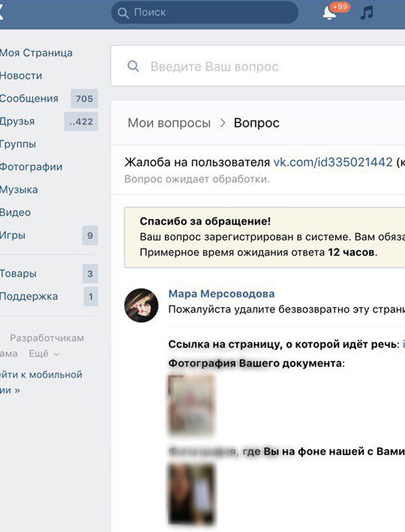Open Поддержка in sidebar
The width and height of the screenshot is (405, 532).
click(x=29, y=296)
